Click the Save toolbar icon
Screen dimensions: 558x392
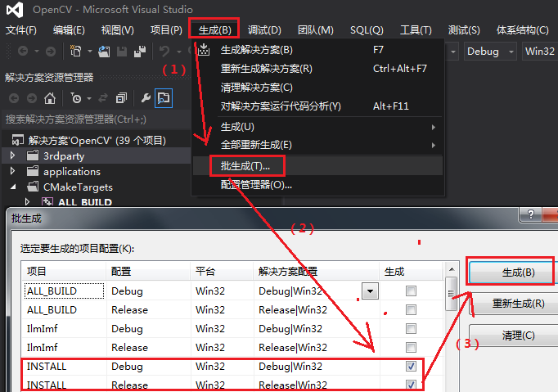(122, 52)
